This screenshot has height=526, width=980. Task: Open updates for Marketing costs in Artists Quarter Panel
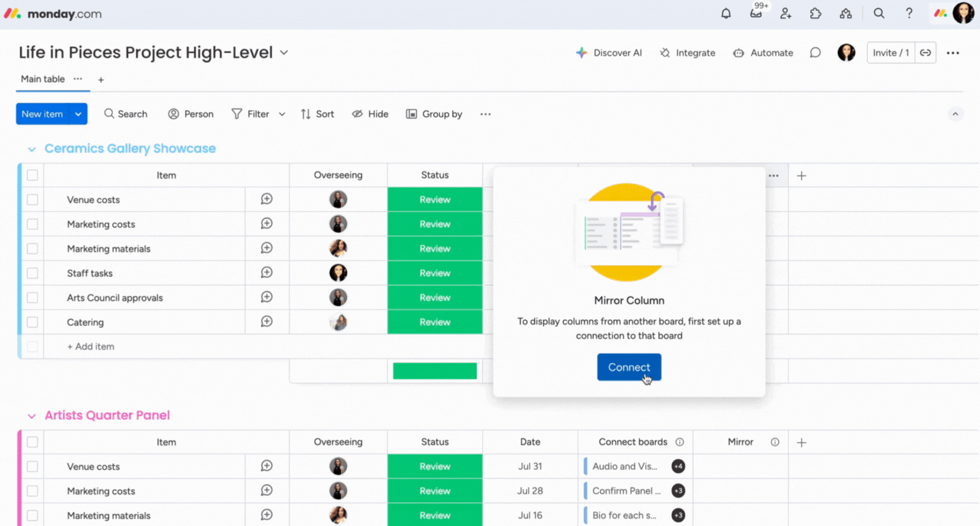pyautogui.click(x=267, y=490)
